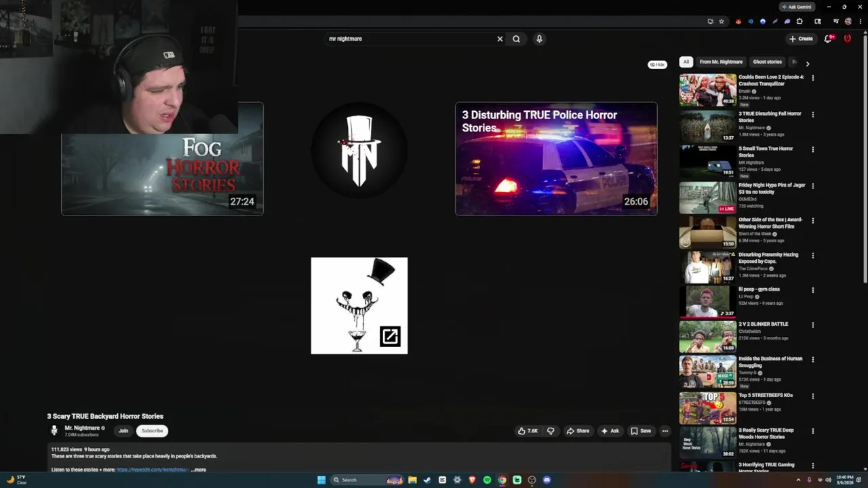The image size is (868, 488).
Task: Show hidden system tray icons
Action: 798,480
